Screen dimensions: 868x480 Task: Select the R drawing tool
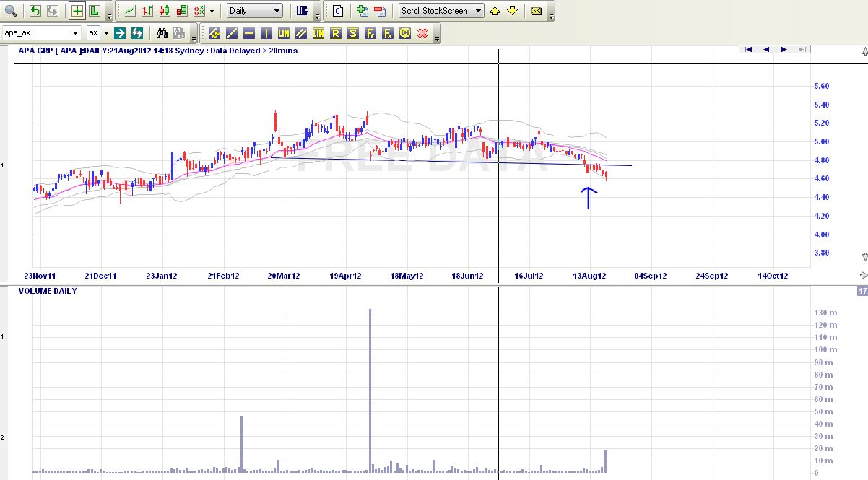point(336,33)
